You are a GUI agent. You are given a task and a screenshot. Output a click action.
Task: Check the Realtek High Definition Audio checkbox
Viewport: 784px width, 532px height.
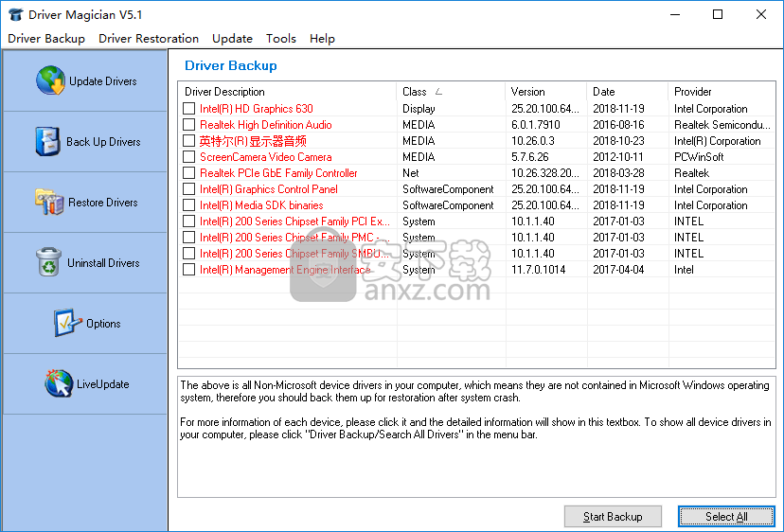189,125
